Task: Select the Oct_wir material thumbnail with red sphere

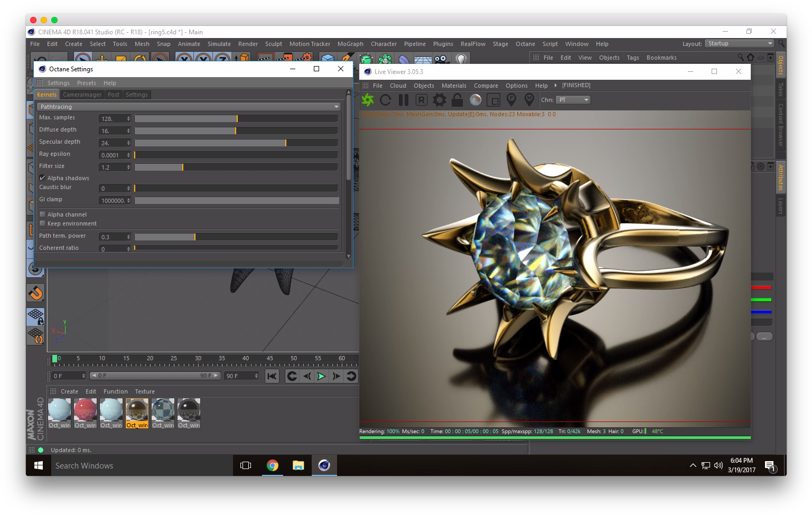Action: (x=85, y=409)
